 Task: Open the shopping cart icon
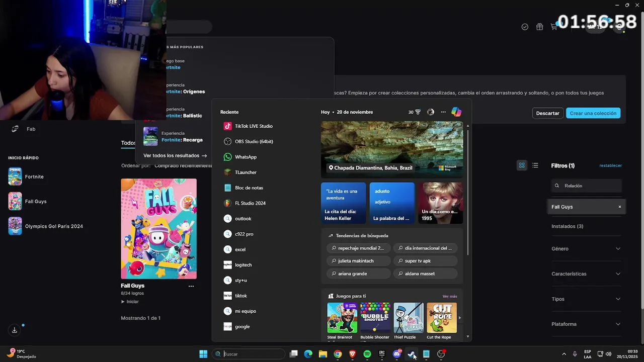pos(554,27)
